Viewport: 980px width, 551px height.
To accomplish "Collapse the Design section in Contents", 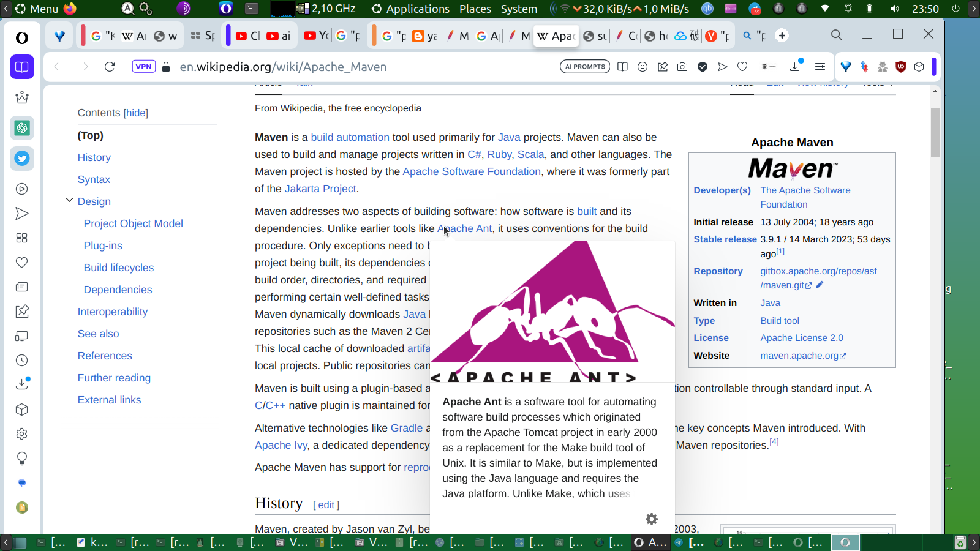I will coord(69,200).
